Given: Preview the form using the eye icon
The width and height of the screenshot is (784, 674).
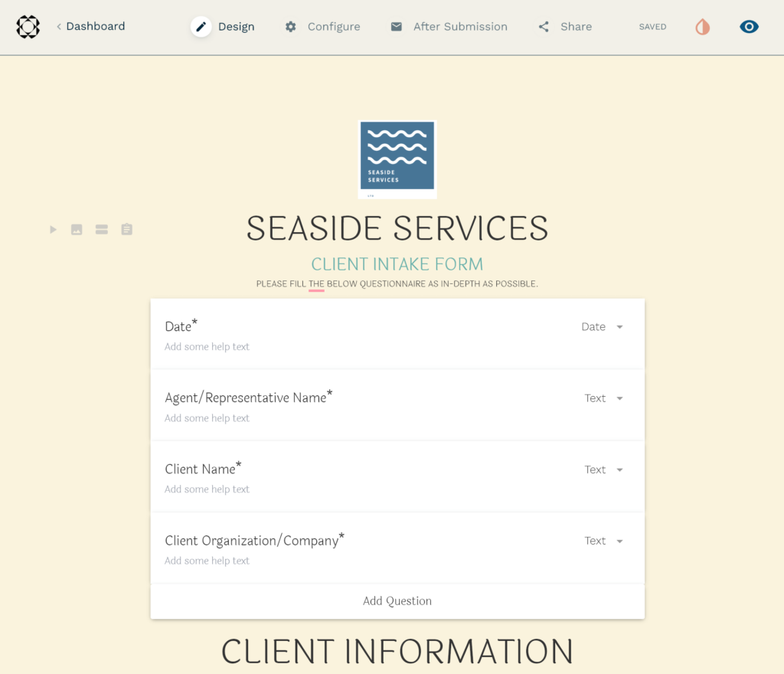Looking at the screenshot, I should [x=749, y=26].
